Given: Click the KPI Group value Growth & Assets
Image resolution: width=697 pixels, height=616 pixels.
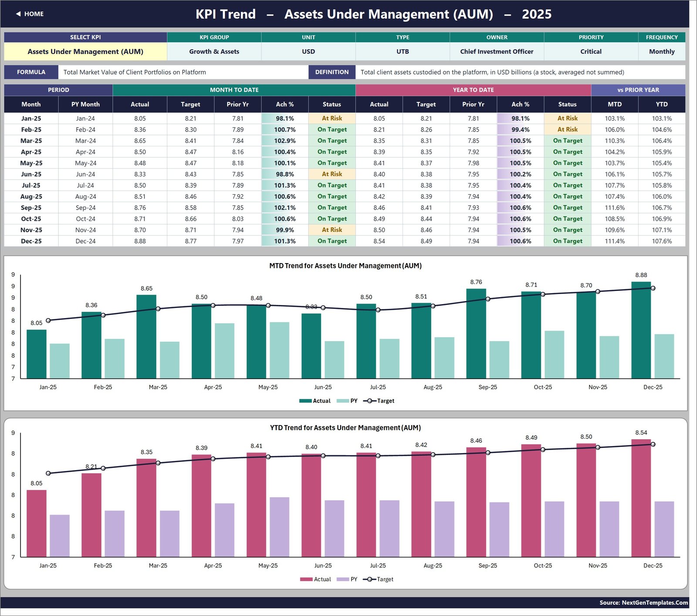Looking at the screenshot, I should 214,51.
